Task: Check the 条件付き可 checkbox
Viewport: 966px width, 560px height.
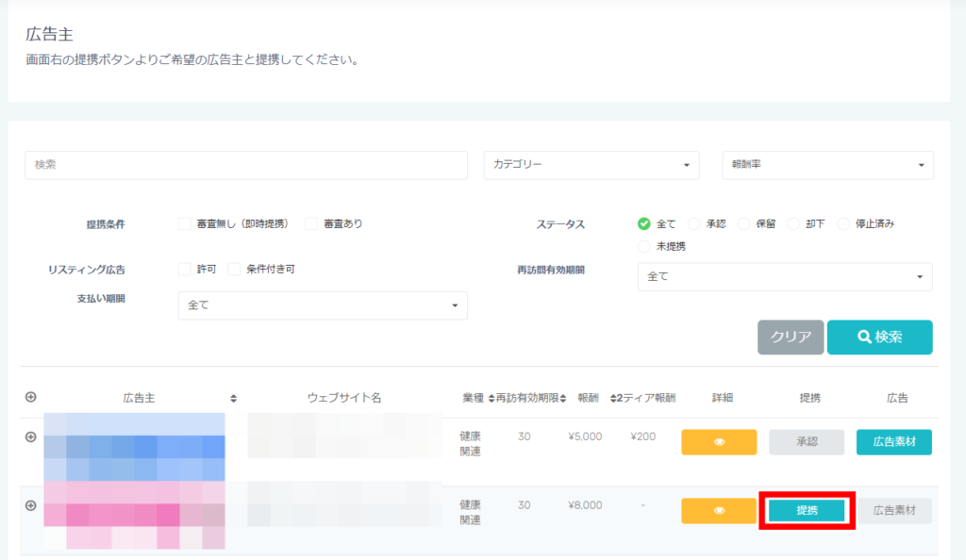Action: click(x=234, y=269)
